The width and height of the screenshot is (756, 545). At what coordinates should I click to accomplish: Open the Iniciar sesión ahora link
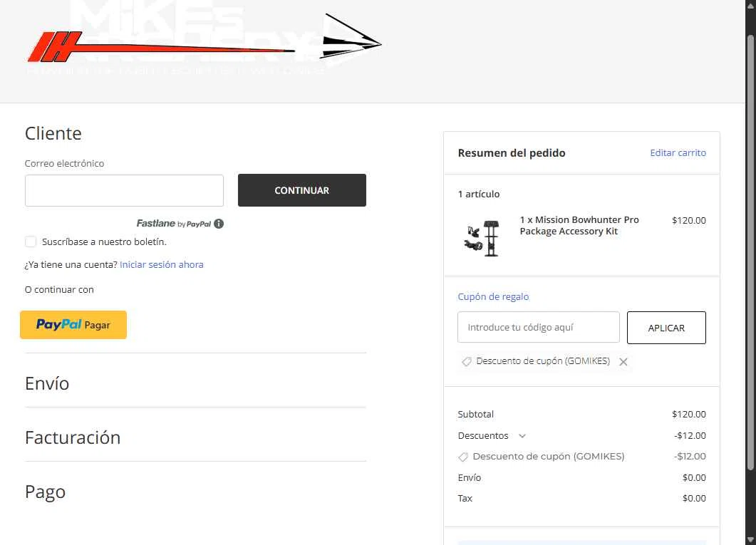(162, 264)
